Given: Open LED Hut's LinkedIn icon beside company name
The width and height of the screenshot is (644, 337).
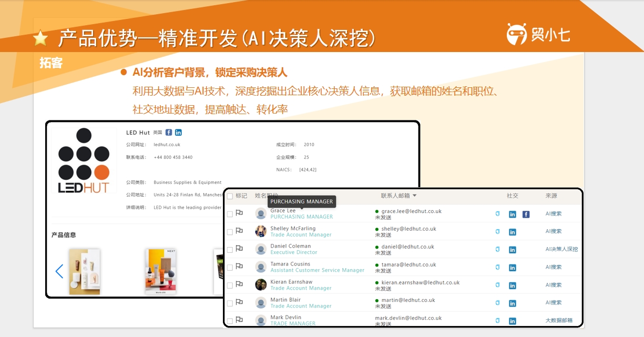Looking at the screenshot, I should point(178,132).
